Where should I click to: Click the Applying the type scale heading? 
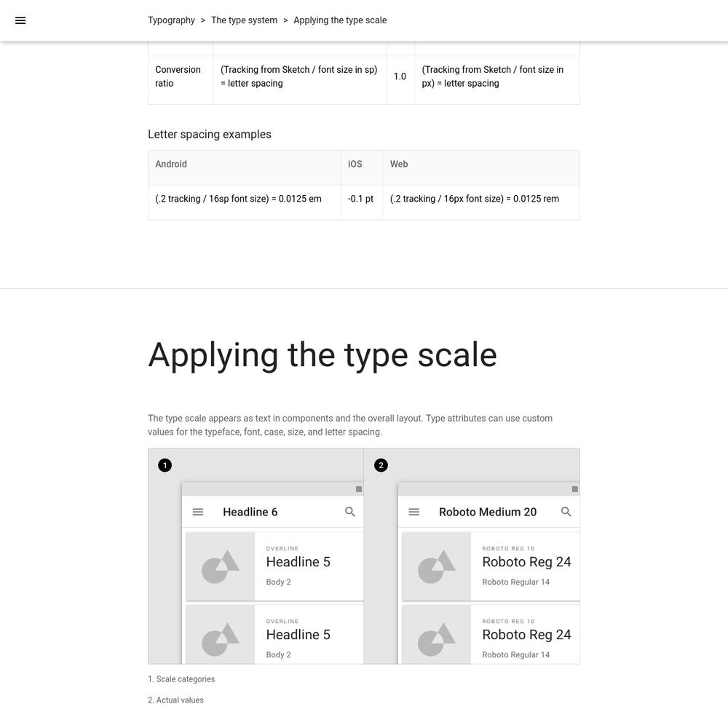point(323,355)
